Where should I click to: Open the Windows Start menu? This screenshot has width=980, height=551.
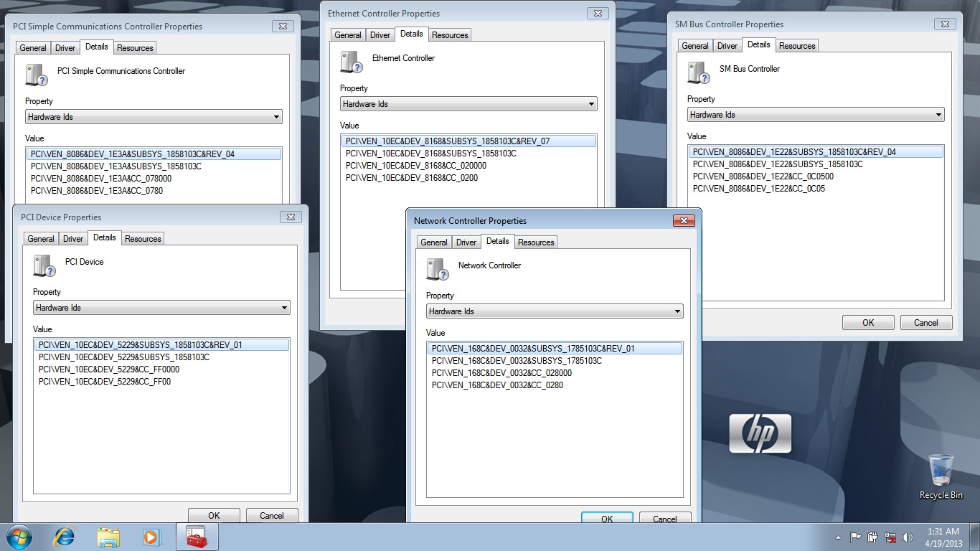pos(19,537)
